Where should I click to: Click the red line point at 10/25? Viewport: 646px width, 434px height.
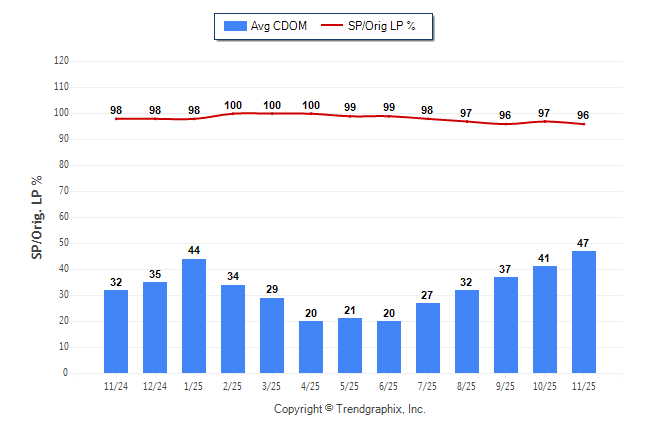pos(545,121)
